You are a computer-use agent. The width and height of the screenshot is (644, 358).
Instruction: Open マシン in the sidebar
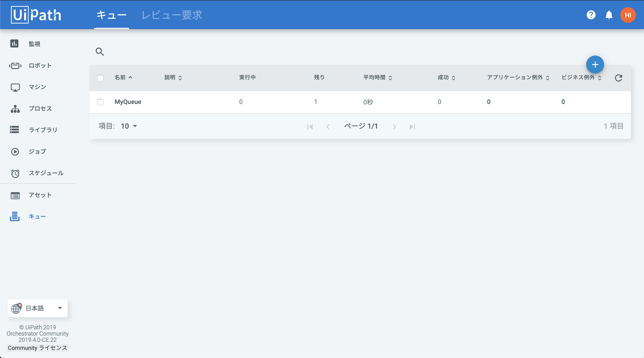pos(37,87)
